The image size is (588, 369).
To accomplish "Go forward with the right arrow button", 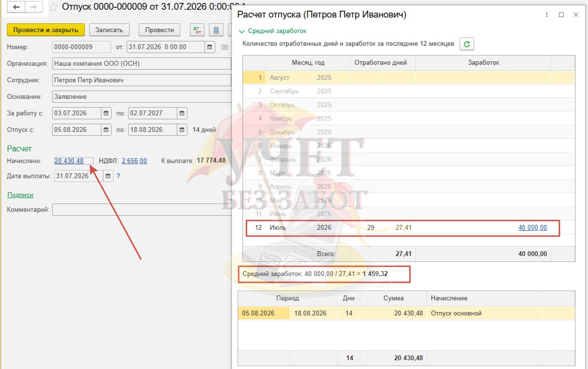I will click(x=34, y=7).
